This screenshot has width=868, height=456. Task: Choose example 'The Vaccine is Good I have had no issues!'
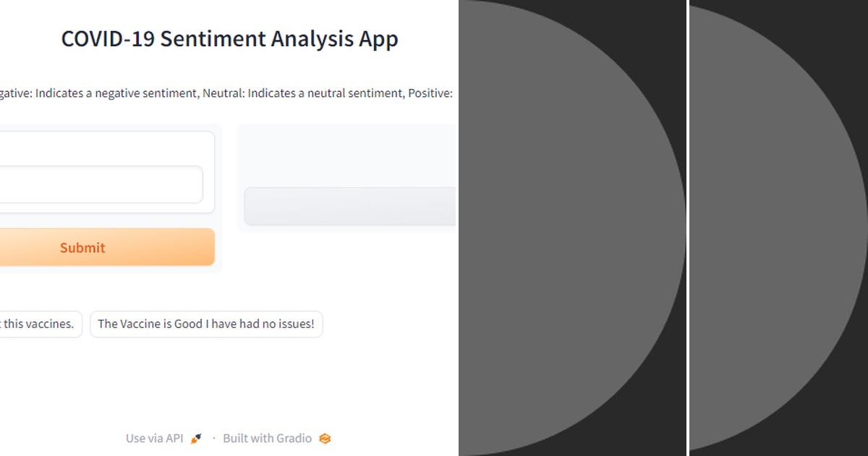(205, 324)
